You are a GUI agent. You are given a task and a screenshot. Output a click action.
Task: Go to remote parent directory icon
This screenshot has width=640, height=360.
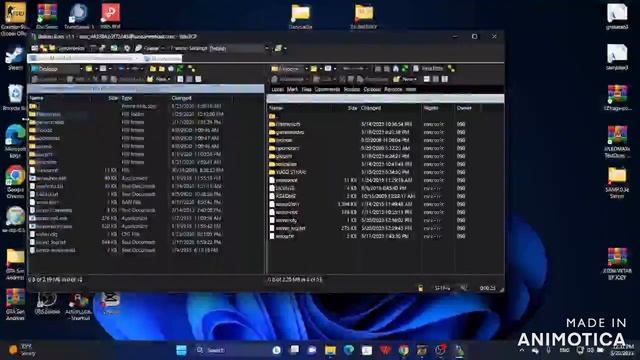[x=378, y=69]
